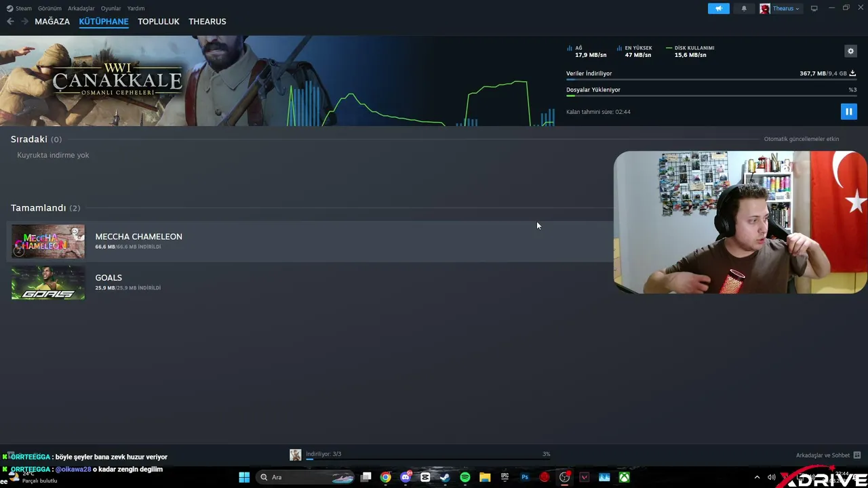Image resolution: width=868 pixels, height=488 pixels.
Task: Open Task View on the taskbar
Action: [366, 477]
